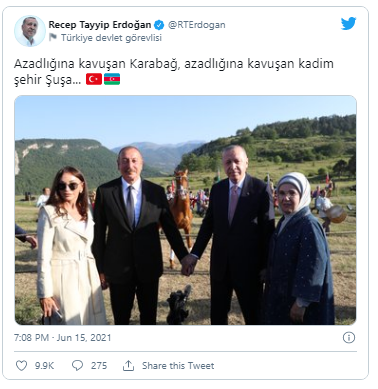Open the embedded tweet photo

pyautogui.click(x=185, y=210)
